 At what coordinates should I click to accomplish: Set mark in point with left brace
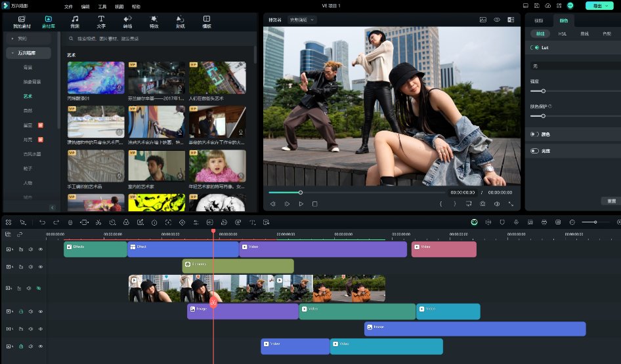pyautogui.click(x=440, y=204)
